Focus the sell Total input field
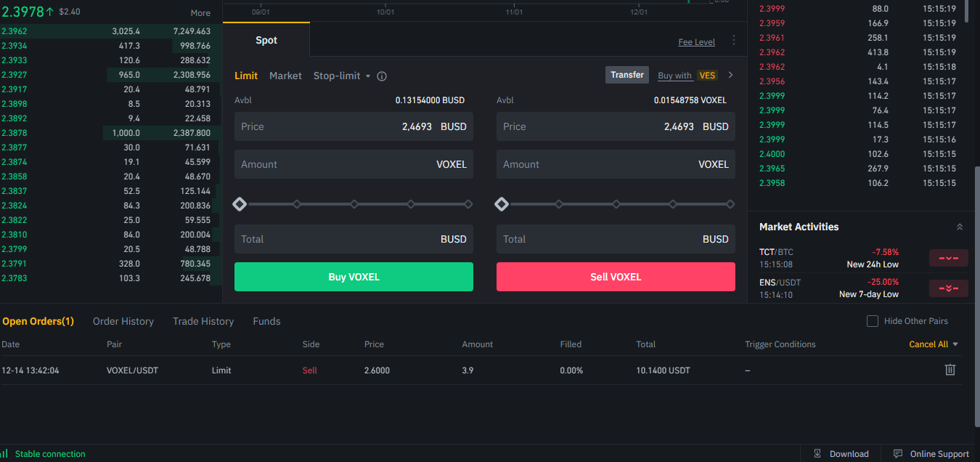980x462 pixels. (616, 239)
